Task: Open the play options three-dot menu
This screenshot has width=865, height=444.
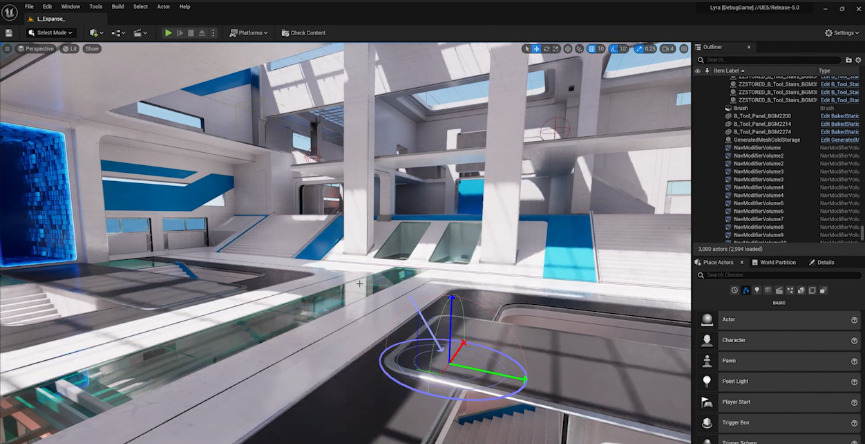Action: point(213,33)
